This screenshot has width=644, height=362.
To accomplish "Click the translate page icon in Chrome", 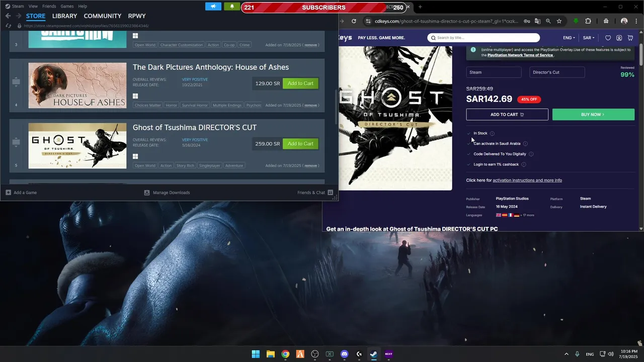I will [537, 21].
